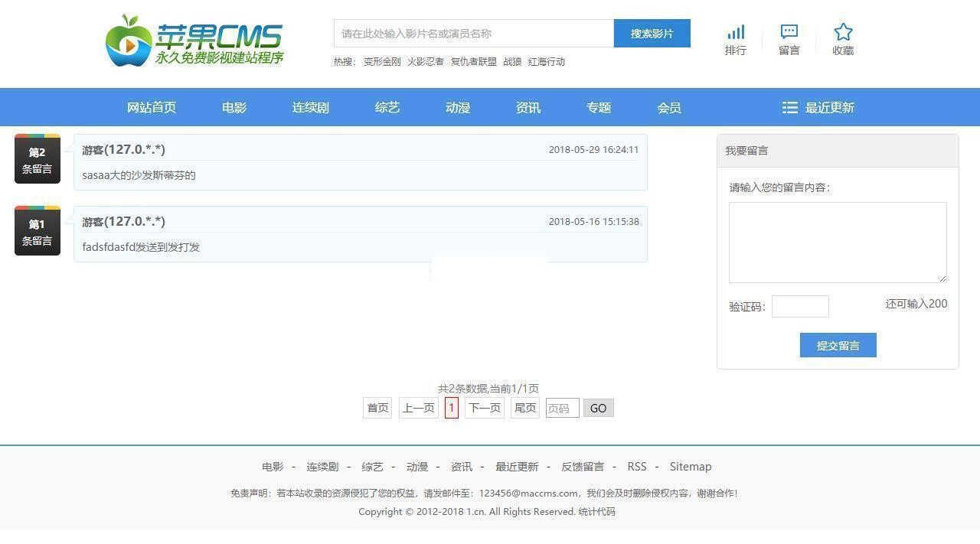This screenshot has height=544, width=980.
Task: Switch to the 连续剧 navigation tab
Action: [309, 107]
